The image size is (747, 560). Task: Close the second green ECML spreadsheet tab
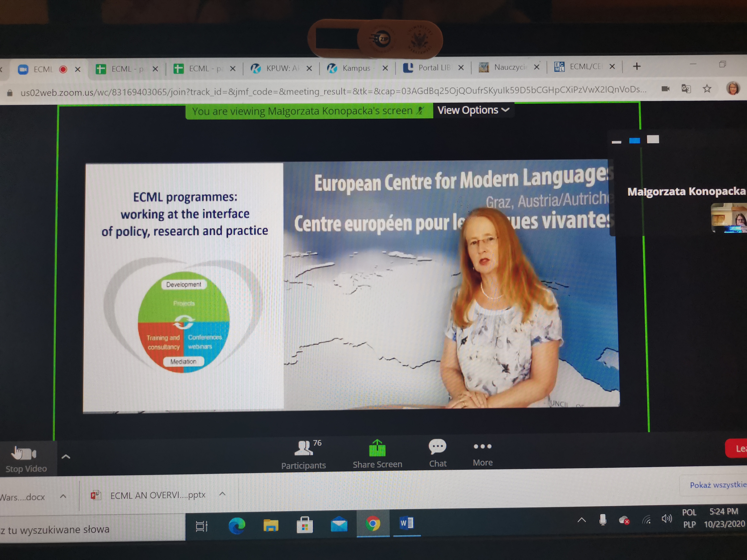coord(232,69)
